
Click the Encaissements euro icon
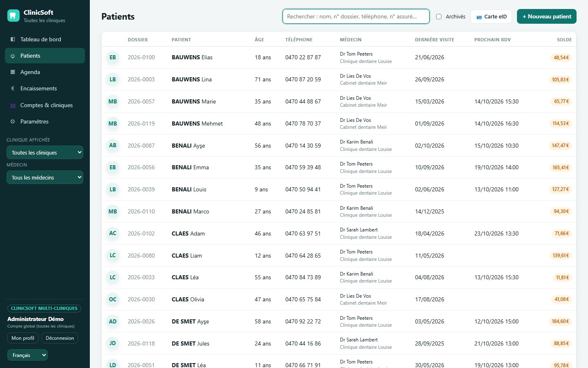click(x=13, y=88)
